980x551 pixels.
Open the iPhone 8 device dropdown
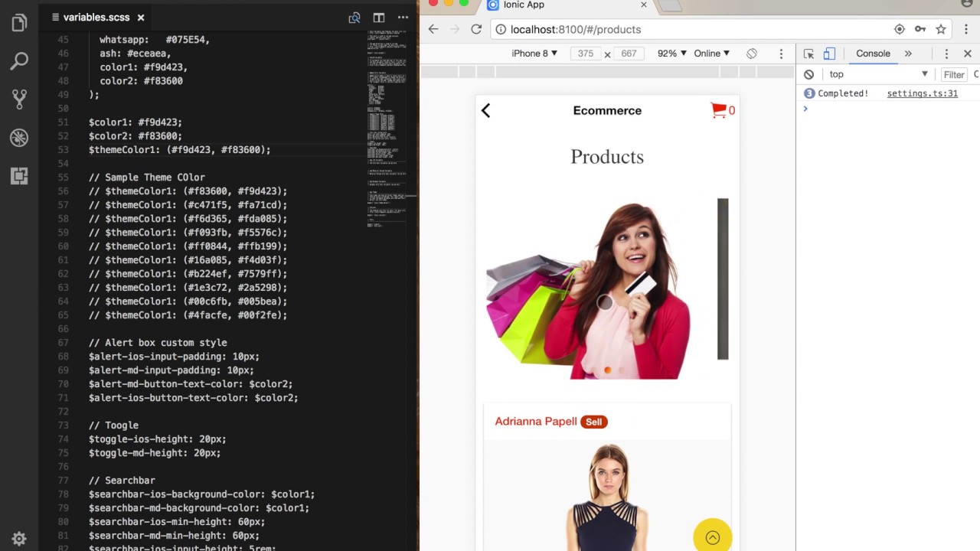(534, 54)
